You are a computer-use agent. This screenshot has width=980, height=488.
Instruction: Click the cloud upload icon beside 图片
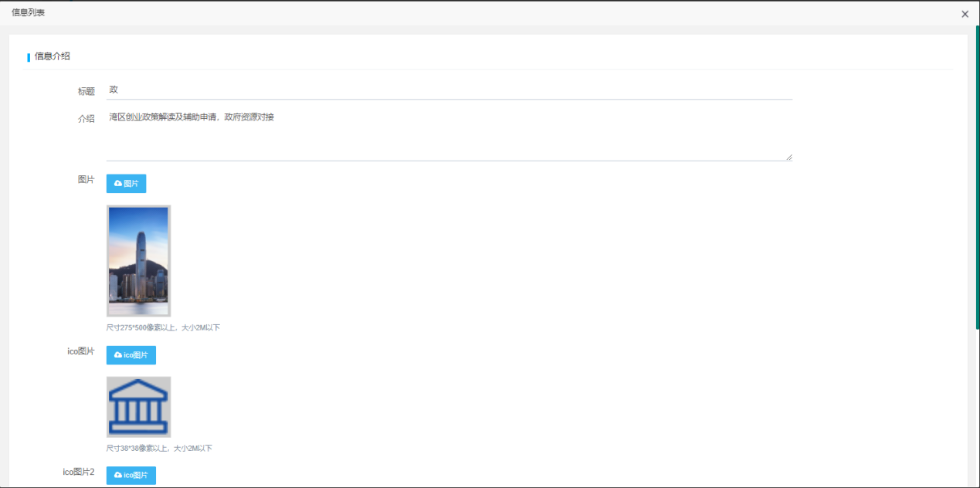coord(118,184)
